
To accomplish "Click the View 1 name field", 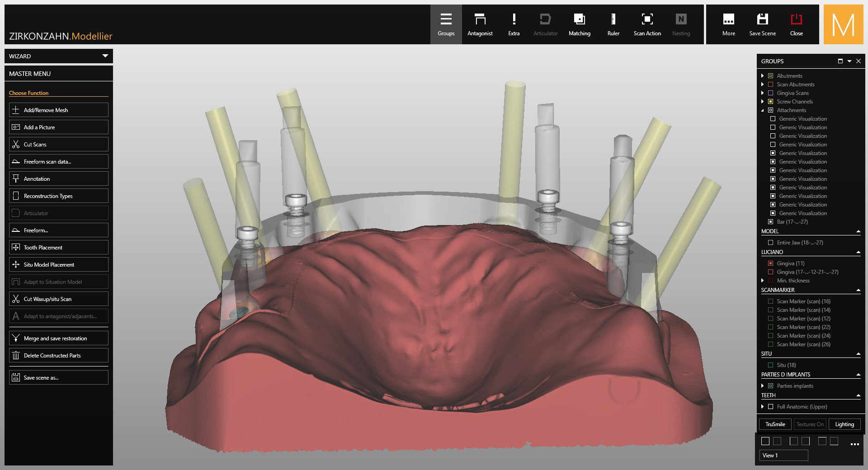I will coord(783,456).
